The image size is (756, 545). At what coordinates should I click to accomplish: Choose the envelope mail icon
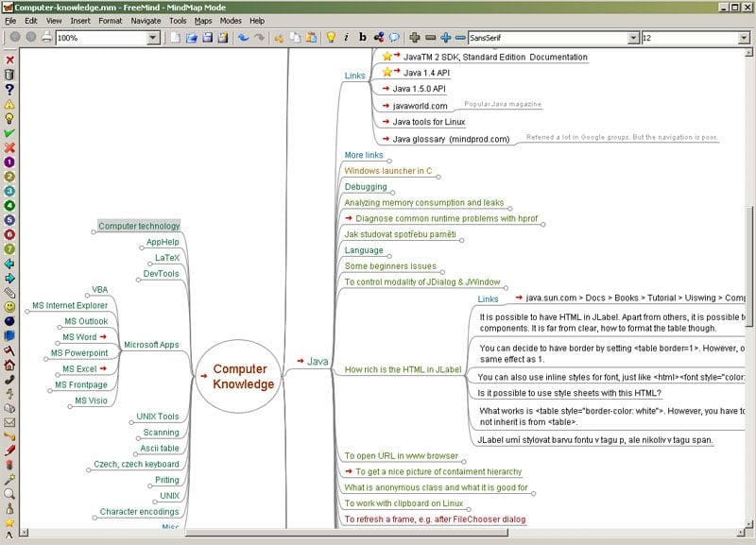coord(9,422)
